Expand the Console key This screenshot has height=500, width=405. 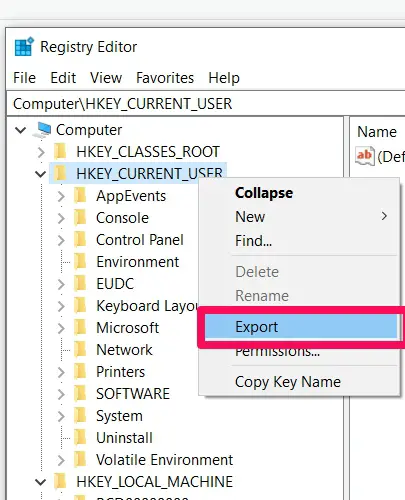point(61,218)
